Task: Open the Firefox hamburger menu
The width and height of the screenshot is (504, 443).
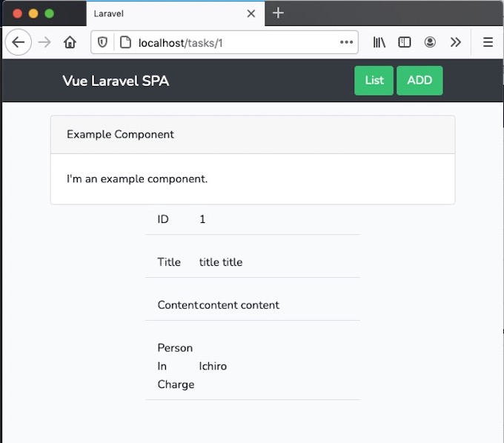Action: pyautogui.click(x=488, y=42)
